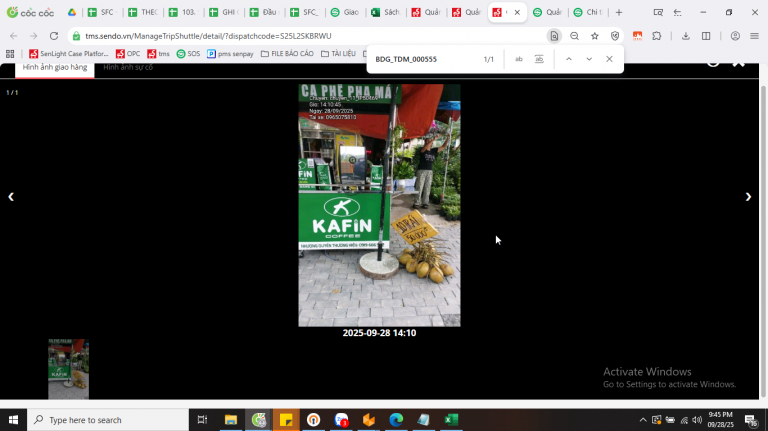Switch to the Đầu spreadsheet tab
This screenshot has width=768, height=431.
pyautogui.click(x=265, y=12)
